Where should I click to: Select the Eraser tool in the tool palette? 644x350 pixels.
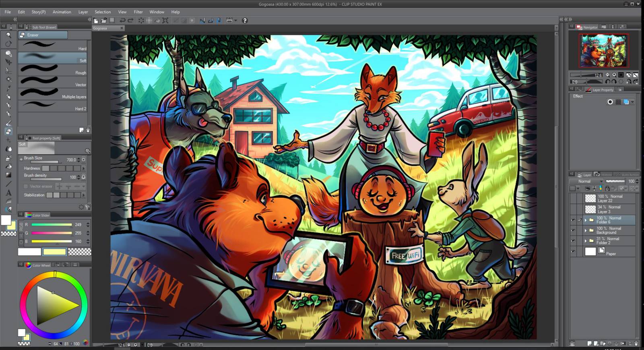click(8, 131)
